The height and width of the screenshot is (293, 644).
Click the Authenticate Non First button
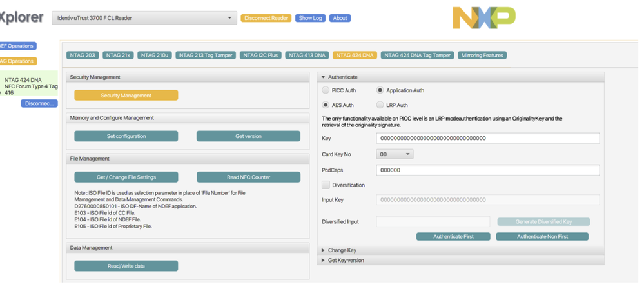542,237
